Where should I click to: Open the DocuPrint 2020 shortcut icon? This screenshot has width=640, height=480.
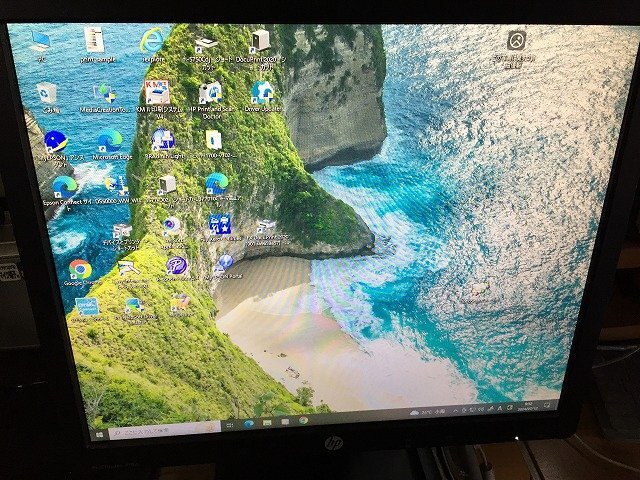pos(260,47)
